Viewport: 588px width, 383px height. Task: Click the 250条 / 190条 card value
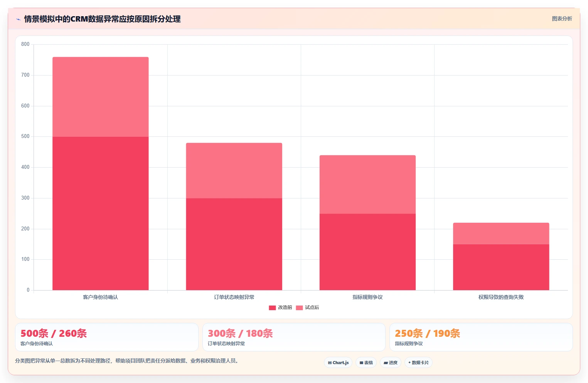(427, 333)
